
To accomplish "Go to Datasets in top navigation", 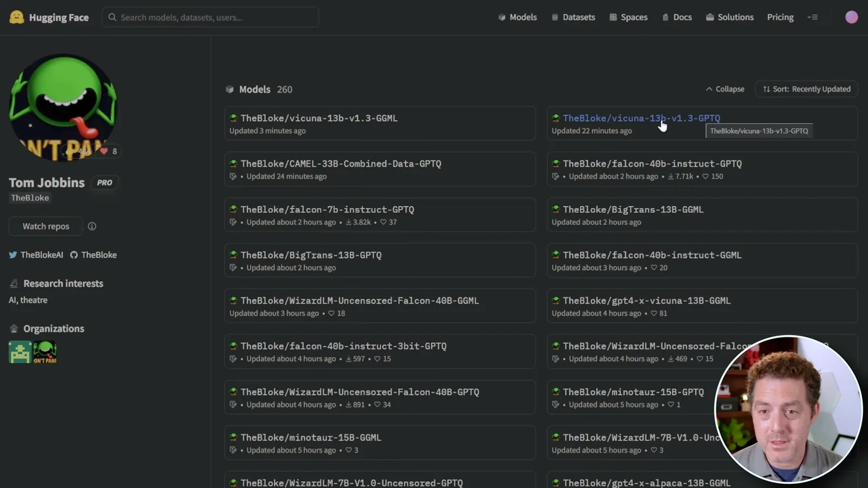I will (573, 17).
